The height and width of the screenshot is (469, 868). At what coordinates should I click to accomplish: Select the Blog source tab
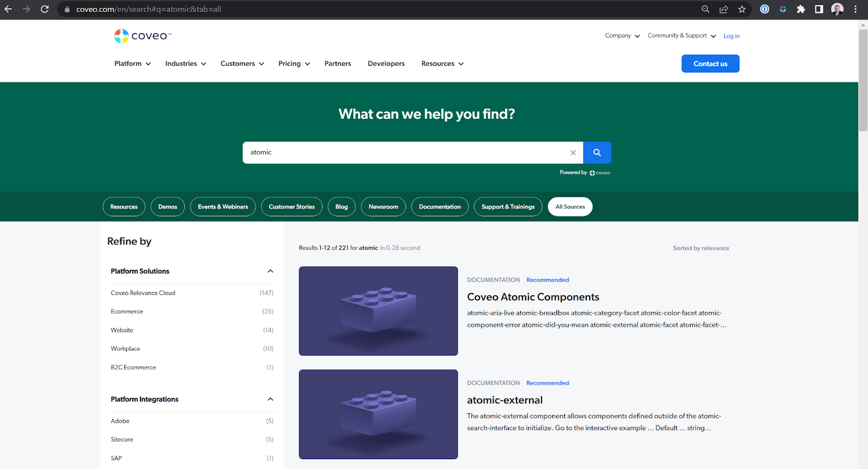pyautogui.click(x=341, y=207)
